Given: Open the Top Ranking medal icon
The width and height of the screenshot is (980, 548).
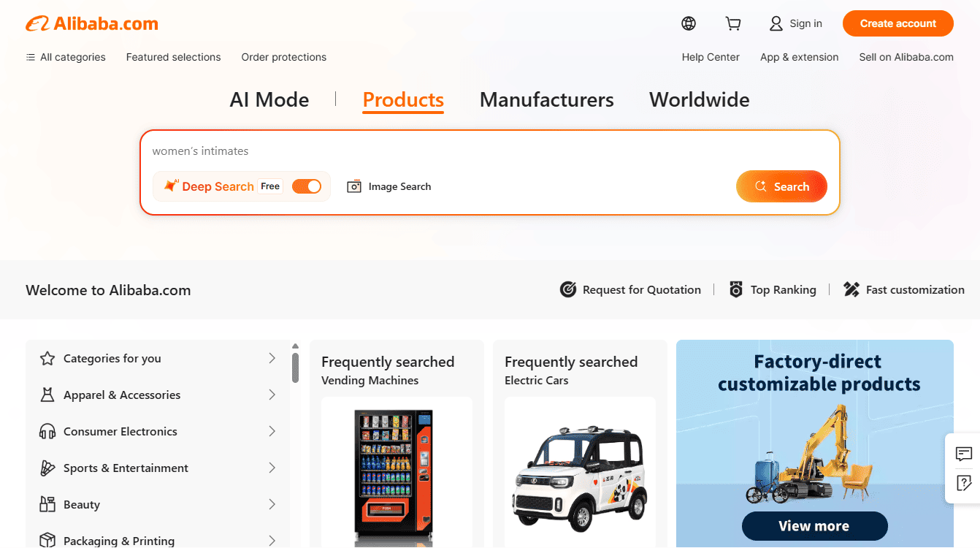Looking at the screenshot, I should [736, 290].
